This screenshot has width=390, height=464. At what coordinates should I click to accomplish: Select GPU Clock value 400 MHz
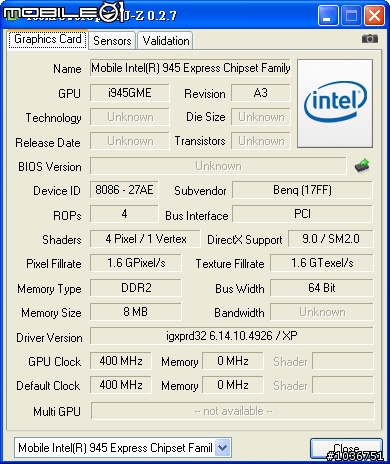[121, 361]
